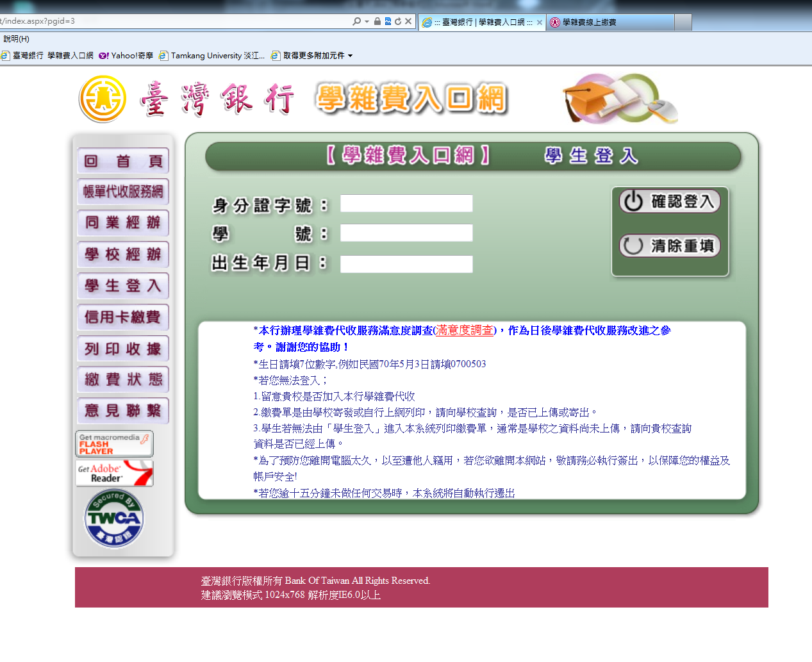Image resolution: width=812 pixels, height=662 pixels.
Task: Click the auto-logout notice 若您逾十五分鐘
Action: 384,493
